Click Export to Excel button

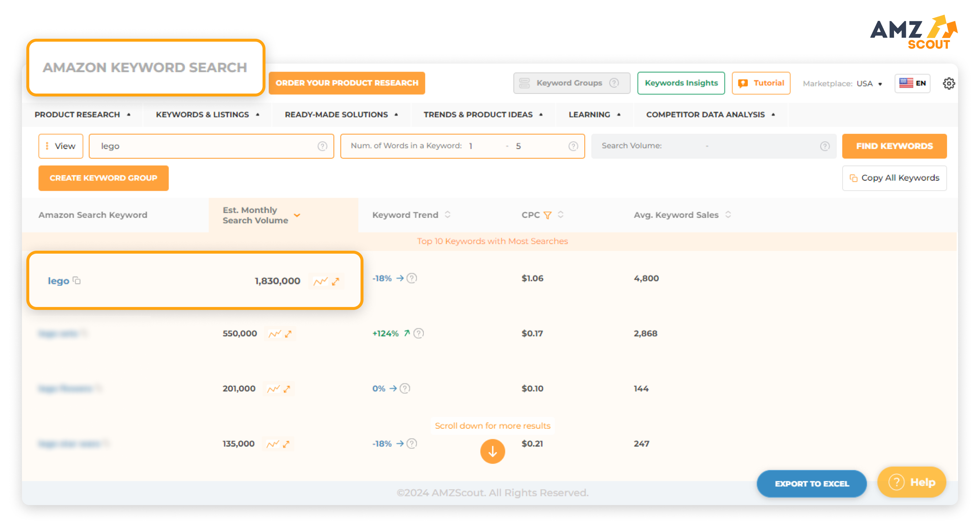[x=811, y=483]
